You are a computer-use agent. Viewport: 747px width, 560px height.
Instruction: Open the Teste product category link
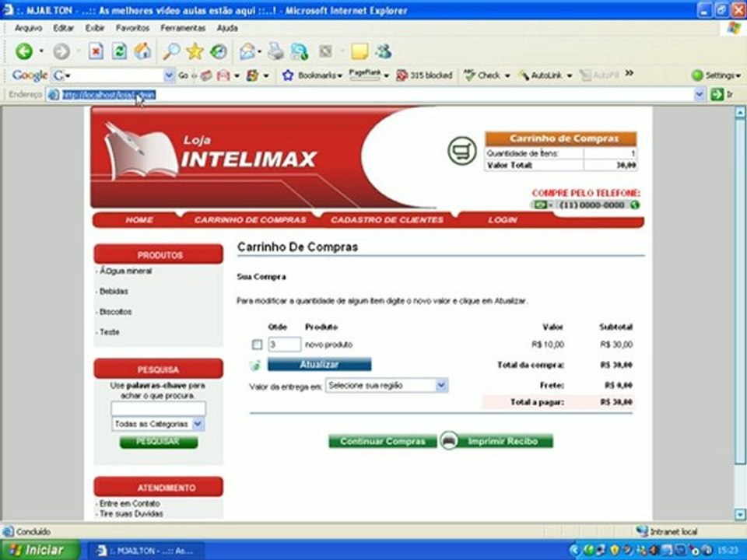(109, 332)
